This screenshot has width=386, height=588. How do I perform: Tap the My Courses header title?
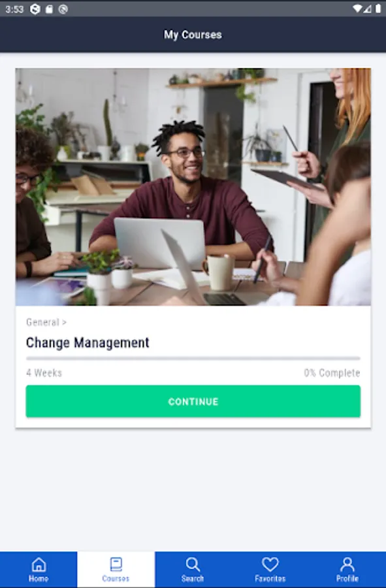(193, 35)
